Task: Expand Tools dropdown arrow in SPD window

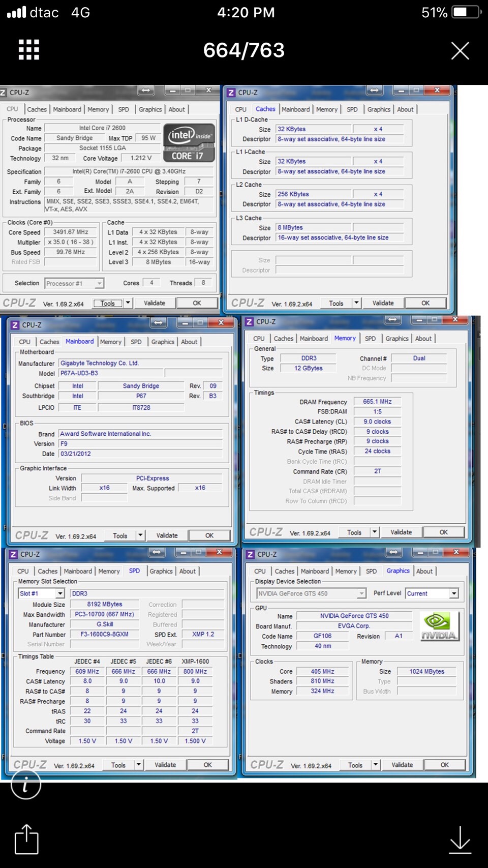Action: pos(139,765)
